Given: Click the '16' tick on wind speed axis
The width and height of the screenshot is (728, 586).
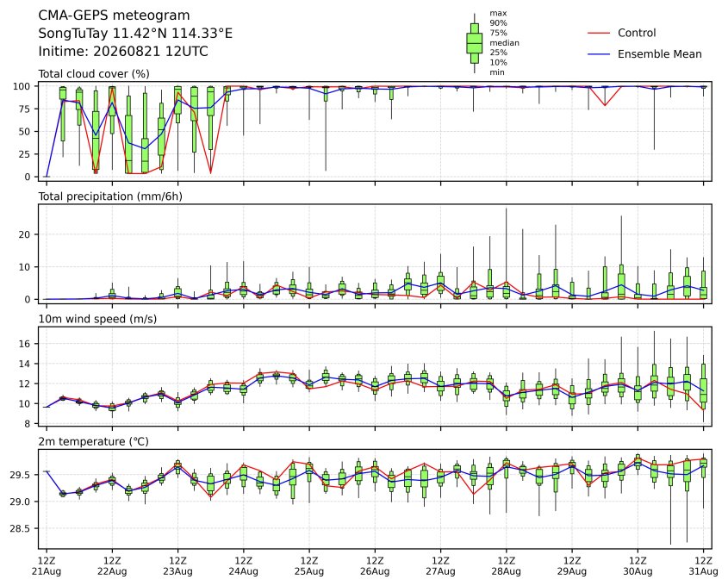Looking at the screenshot, I should click(25, 344).
